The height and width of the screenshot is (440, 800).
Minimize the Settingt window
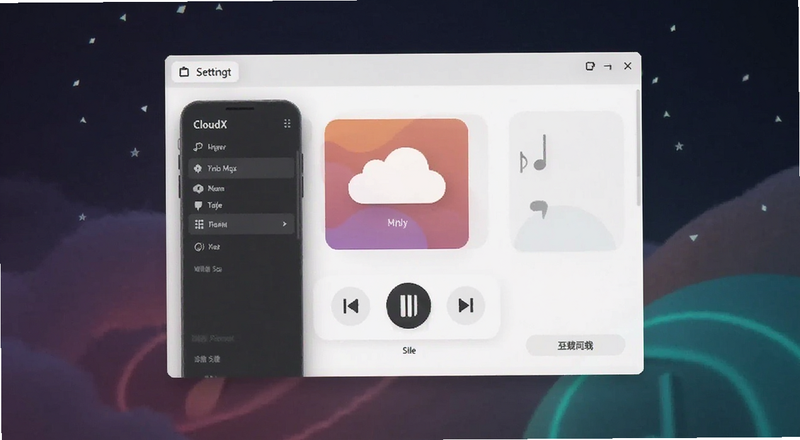[608, 66]
